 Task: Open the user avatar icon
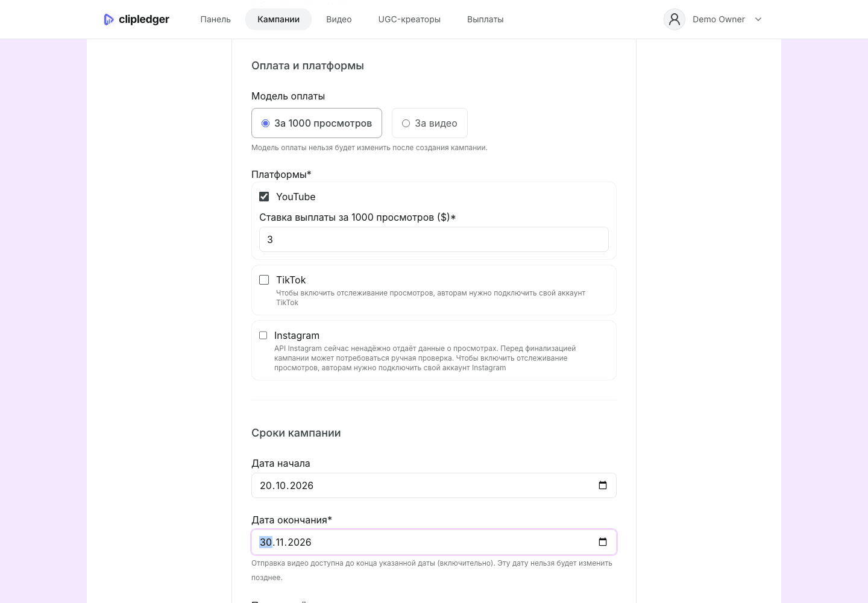(675, 19)
